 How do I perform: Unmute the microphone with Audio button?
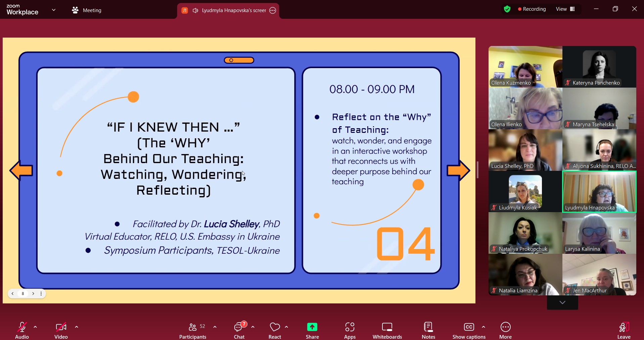click(22, 330)
